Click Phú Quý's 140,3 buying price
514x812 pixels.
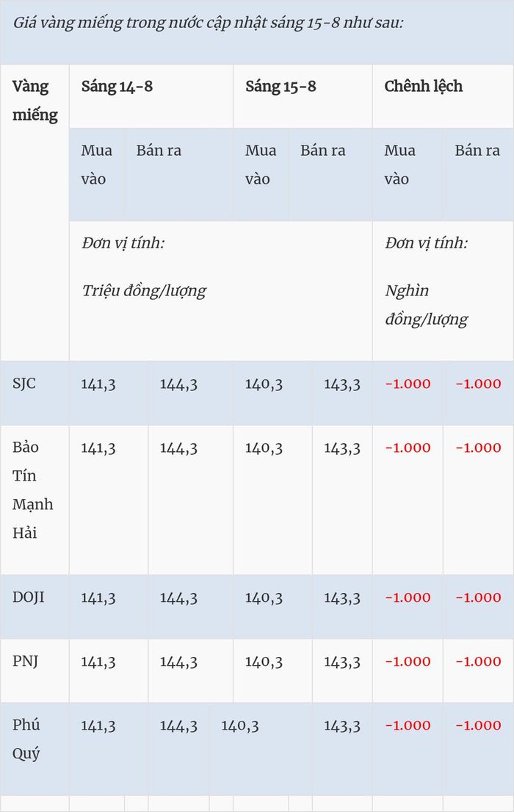coord(239,725)
